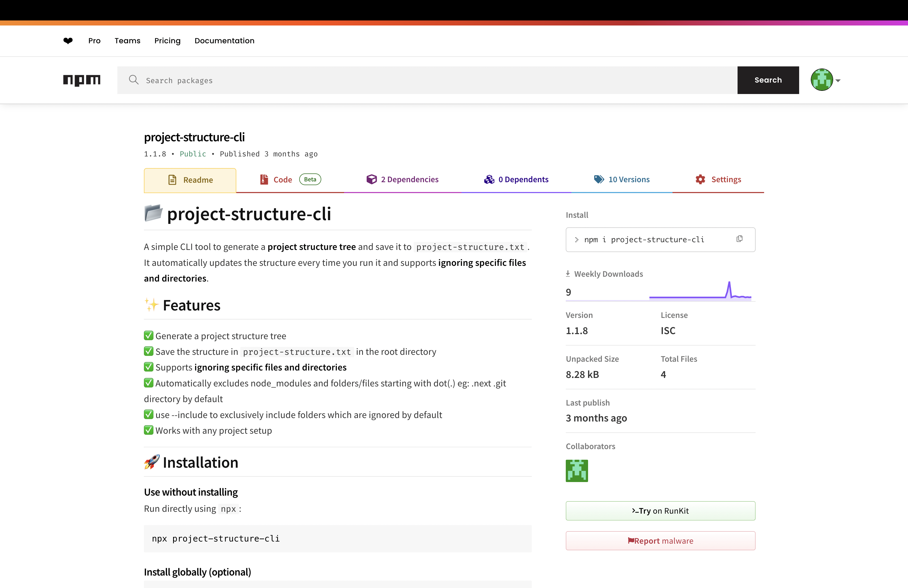The width and height of the screenshot is (908, 588).
Task: Click the Code tab package icon
Action: (263, 179)
